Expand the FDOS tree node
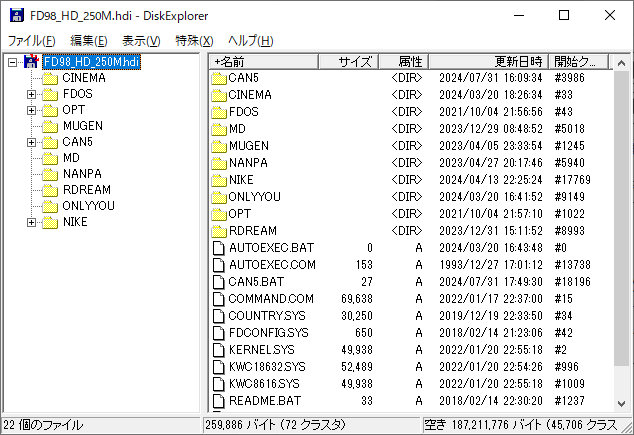 [x=32, y=94]
